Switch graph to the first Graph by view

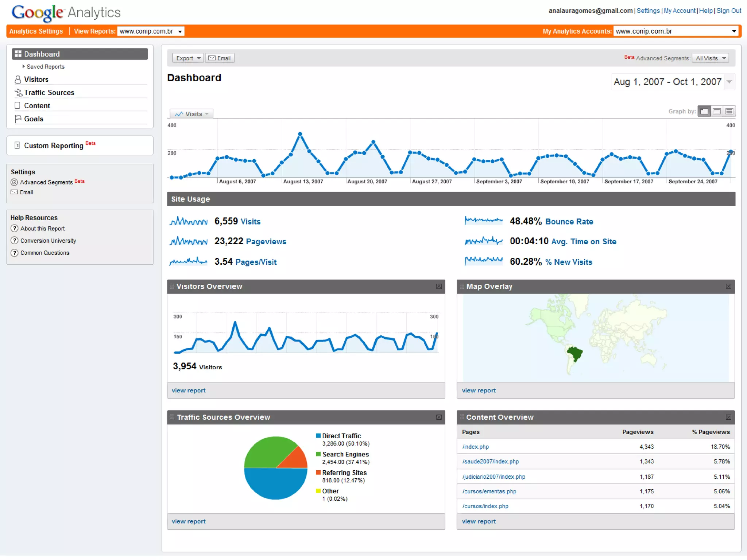704,112
